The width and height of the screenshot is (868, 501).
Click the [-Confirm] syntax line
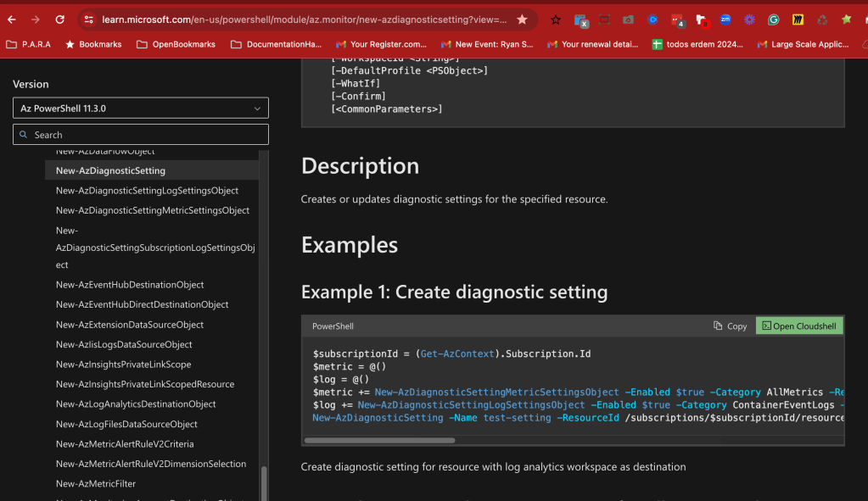(358, 97)
